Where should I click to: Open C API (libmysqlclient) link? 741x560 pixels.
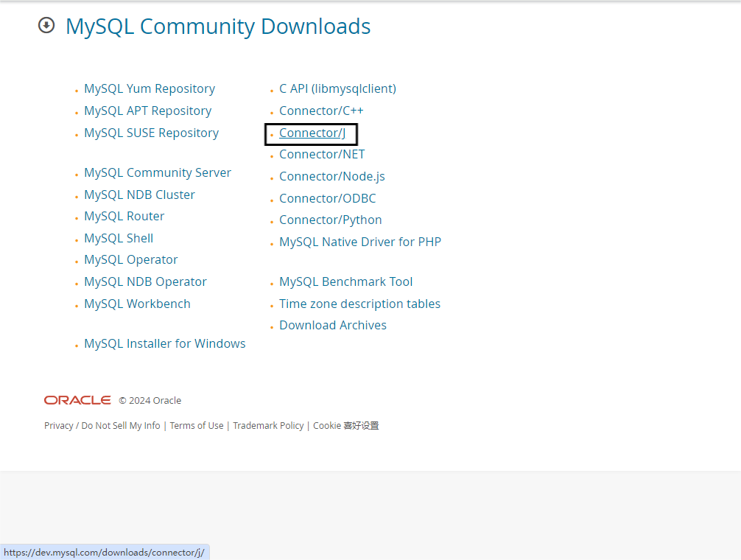coord(338,89)
